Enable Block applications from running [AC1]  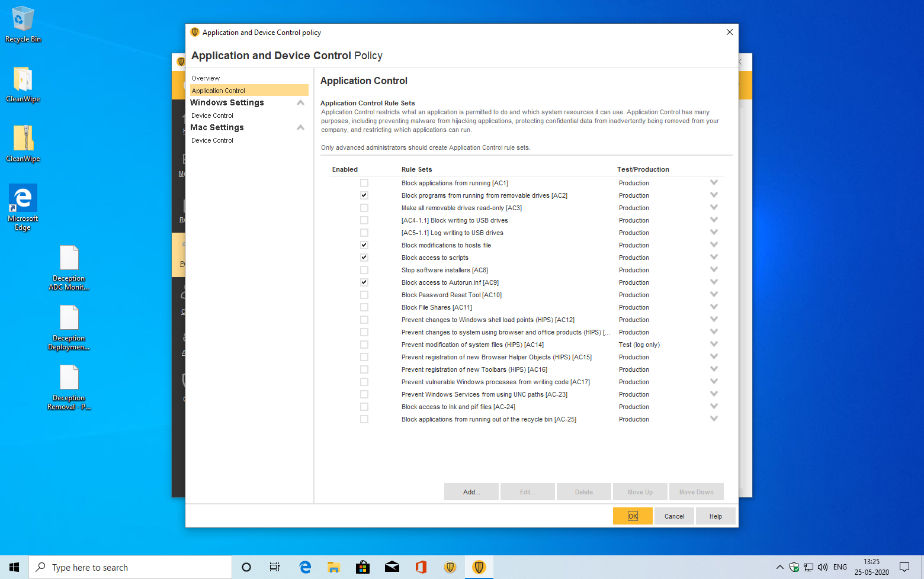364,183
